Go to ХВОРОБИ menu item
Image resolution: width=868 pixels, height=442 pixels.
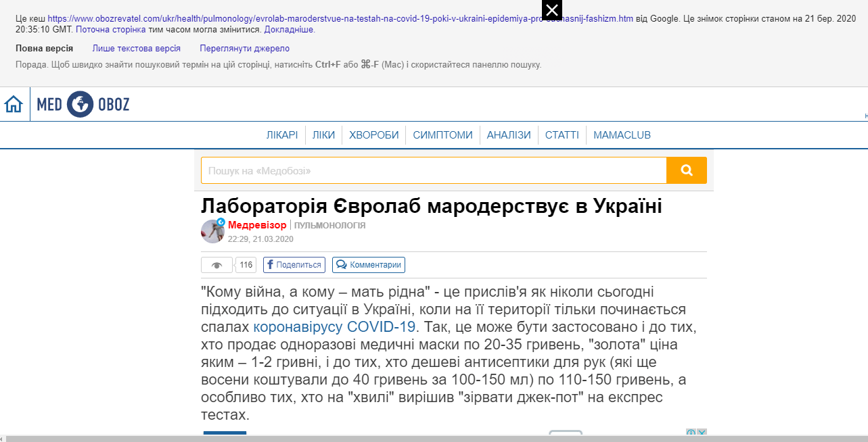pyautogui.click(x=374, y=135)
